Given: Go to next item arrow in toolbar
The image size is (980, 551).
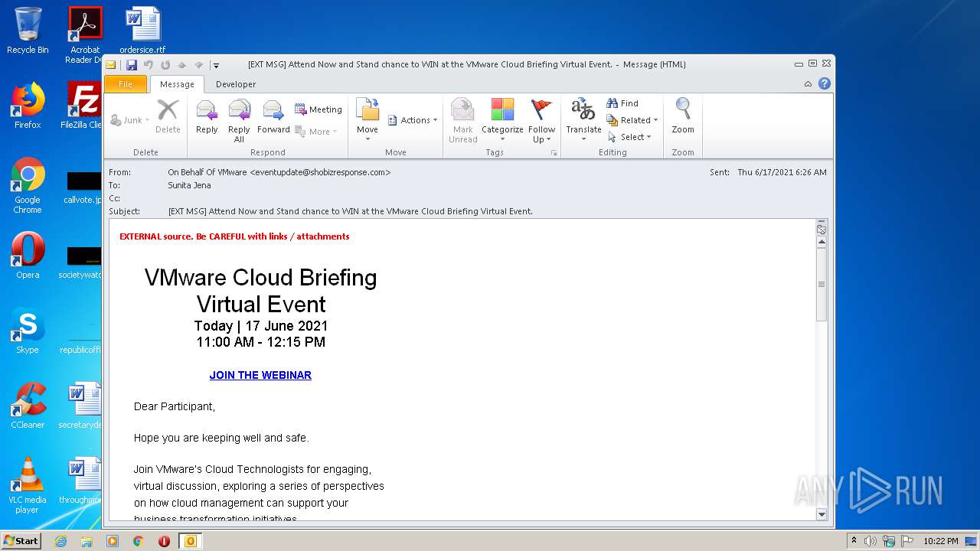Looking at the screenshot, I should [x=198, y=65].
